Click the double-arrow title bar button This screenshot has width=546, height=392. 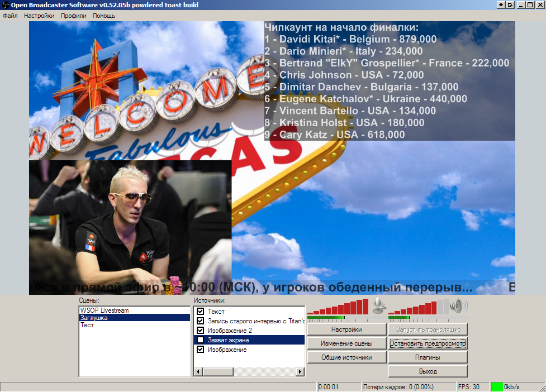coord(501,5)
